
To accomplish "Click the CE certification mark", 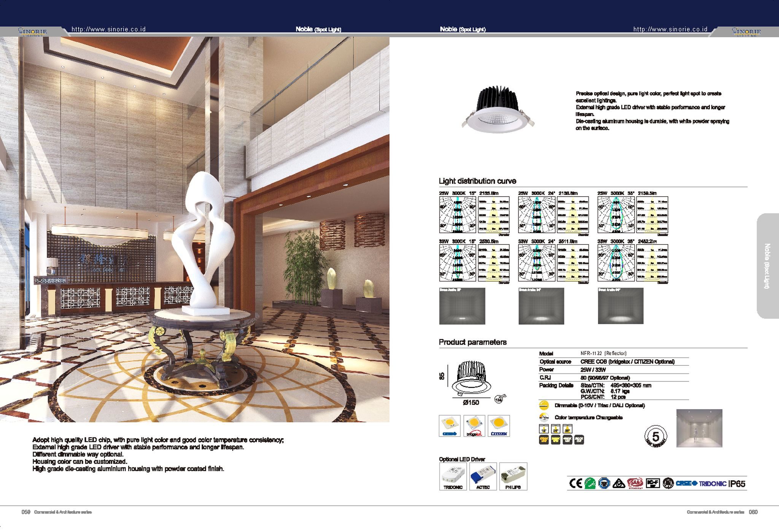I will pyautogui.click(x=576, y=483).
